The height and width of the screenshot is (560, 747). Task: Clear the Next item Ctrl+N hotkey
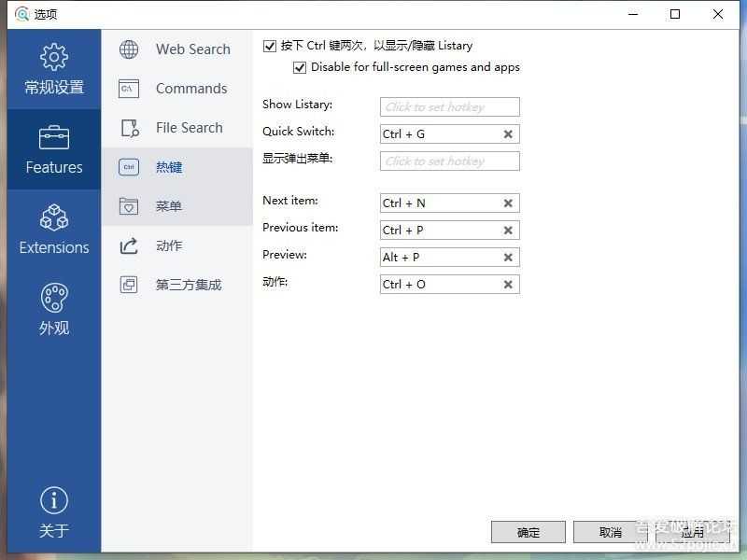(x=508, y=203)
